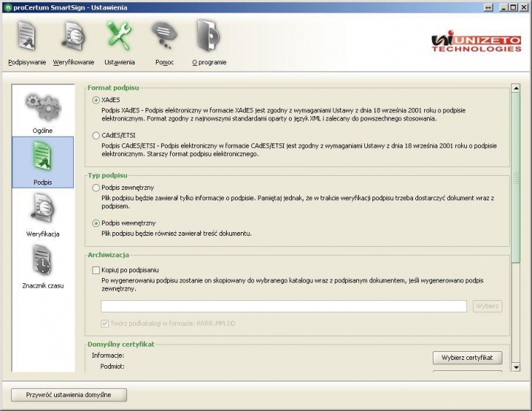
Task: Open the Podpisywanie signing icon
Action: tap(27, 36)
